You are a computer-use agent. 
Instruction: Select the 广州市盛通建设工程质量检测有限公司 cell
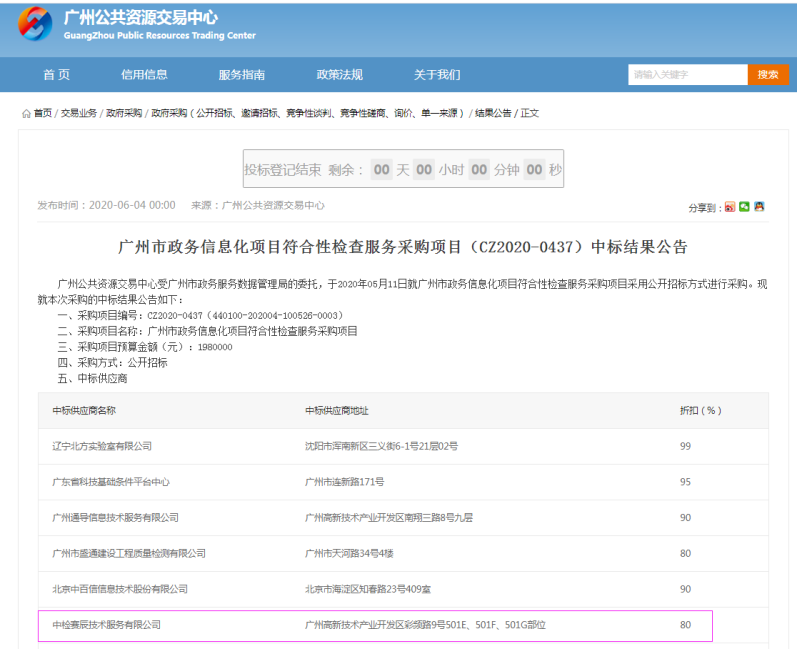129,553
